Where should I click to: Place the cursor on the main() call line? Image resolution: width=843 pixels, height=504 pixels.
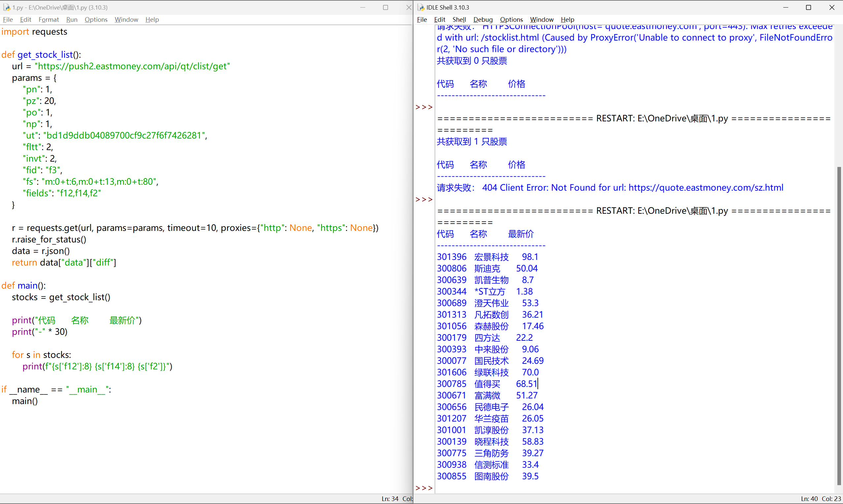tap(25, 401)
